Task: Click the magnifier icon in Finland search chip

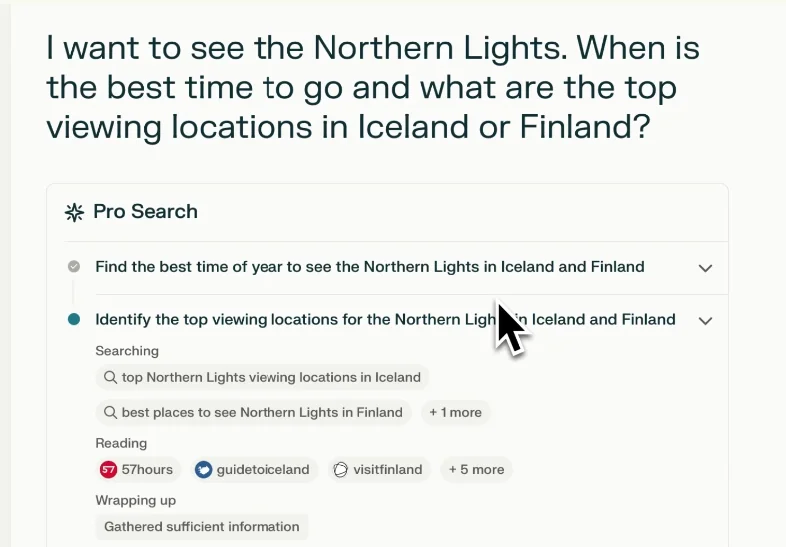Action: tap(110, 412)
